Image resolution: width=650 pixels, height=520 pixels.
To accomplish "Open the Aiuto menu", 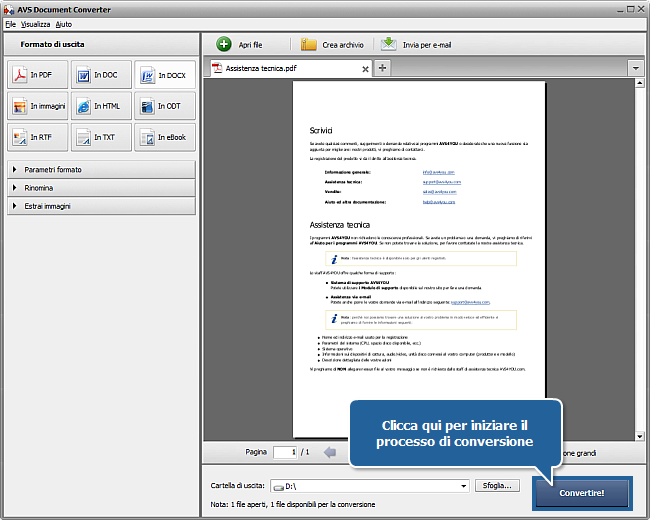I will coord(64,24).
